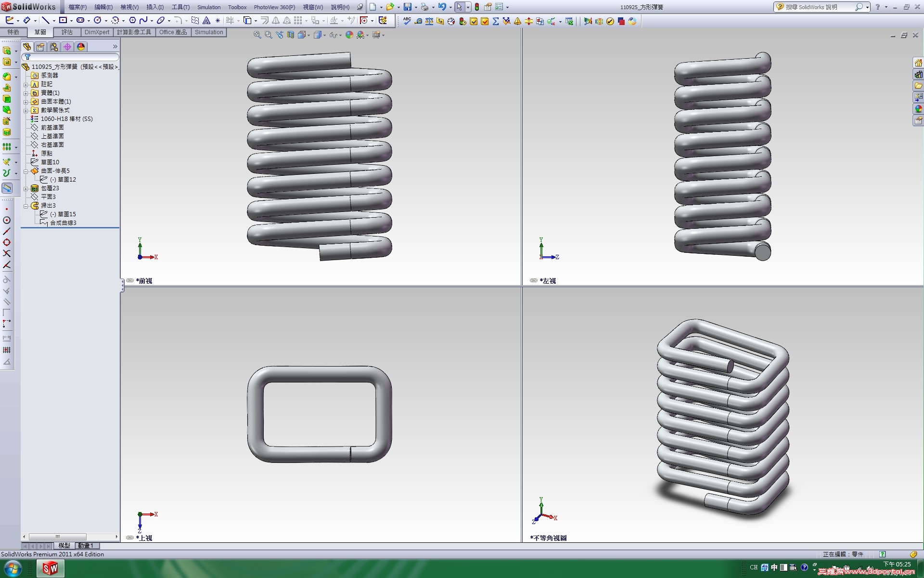
Task: Collapse the 掃出3 tree node
Action: (x=26, y=206)
